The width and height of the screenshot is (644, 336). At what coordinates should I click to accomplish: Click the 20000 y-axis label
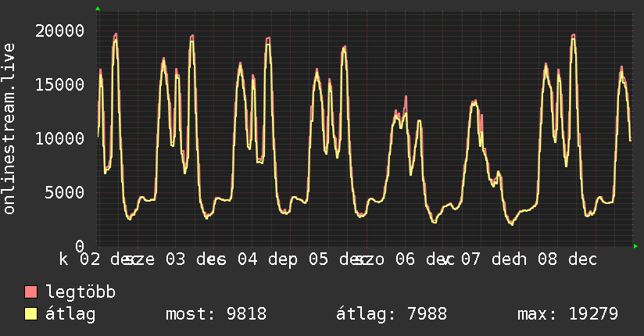(x=59, y=30)
